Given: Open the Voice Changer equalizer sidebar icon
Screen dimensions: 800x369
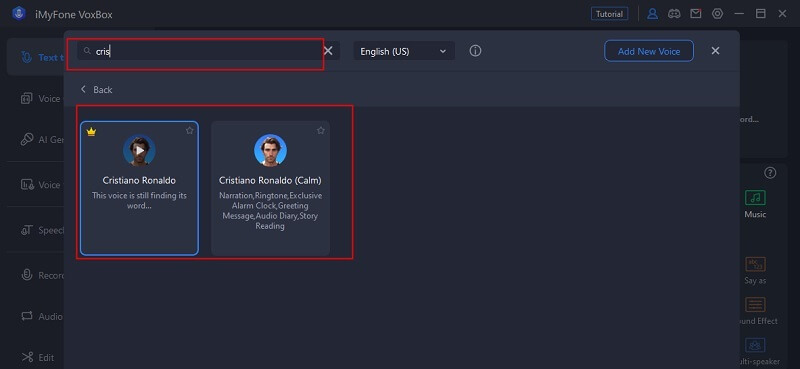Looking at the screenshot, I should [27, 185].
